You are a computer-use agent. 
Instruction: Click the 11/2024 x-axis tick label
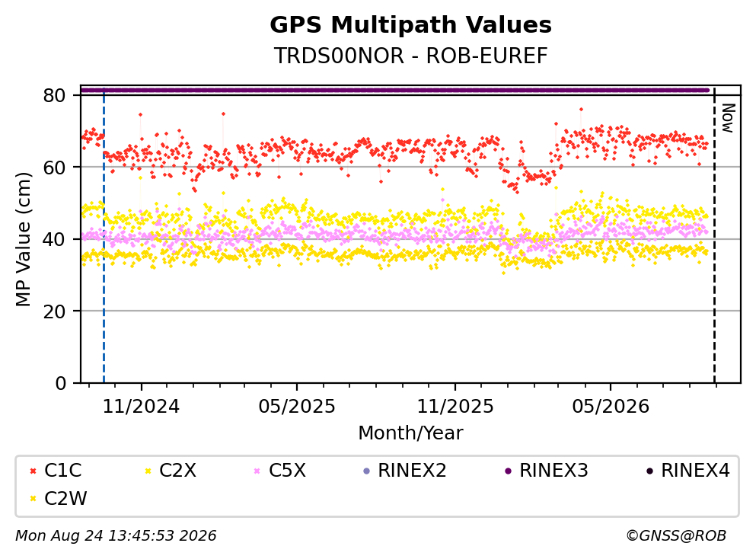(x=142, y=407)
